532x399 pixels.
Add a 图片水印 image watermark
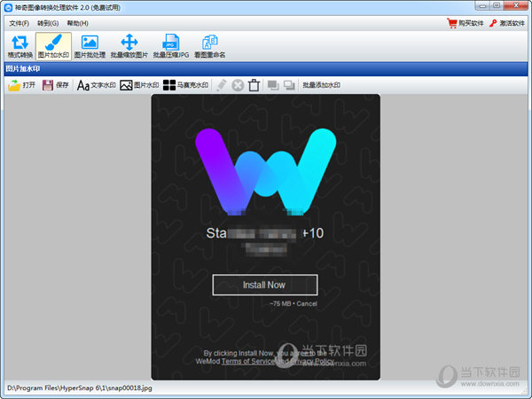point(139,85)
